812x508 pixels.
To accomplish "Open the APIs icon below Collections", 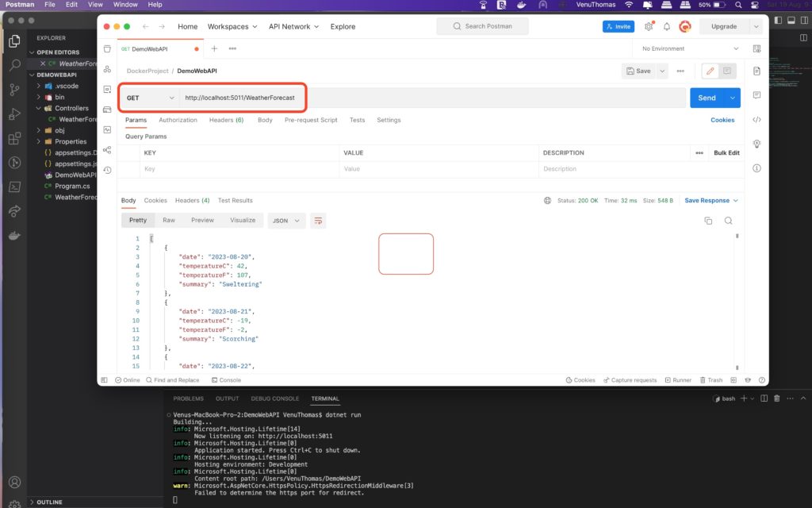I will click(x=107, y=69).
